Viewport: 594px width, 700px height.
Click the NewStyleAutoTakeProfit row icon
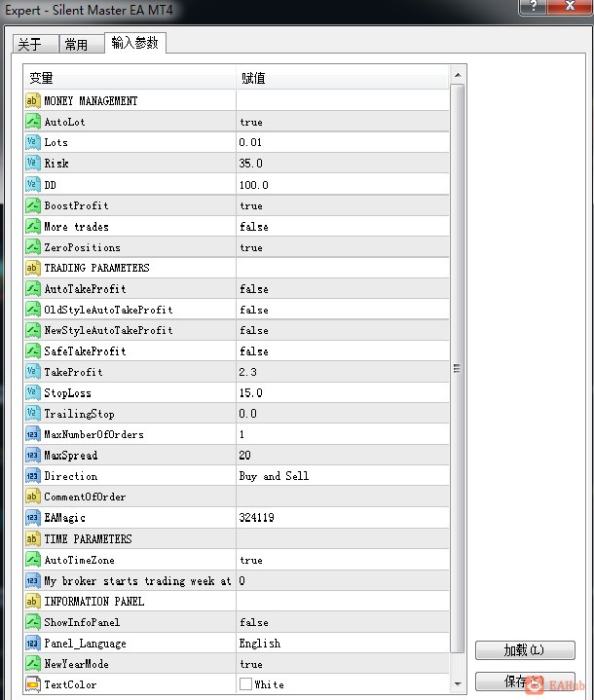click(32, 330)
